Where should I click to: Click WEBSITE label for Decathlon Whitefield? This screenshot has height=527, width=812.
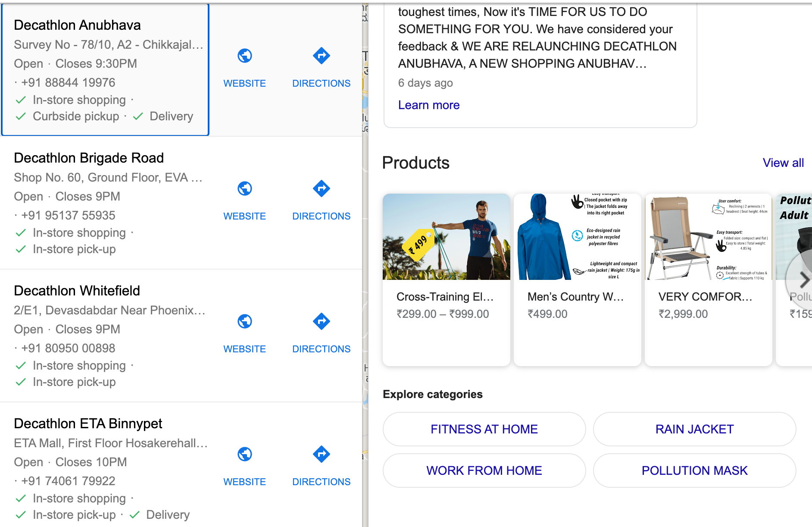[x=244, y=349]
